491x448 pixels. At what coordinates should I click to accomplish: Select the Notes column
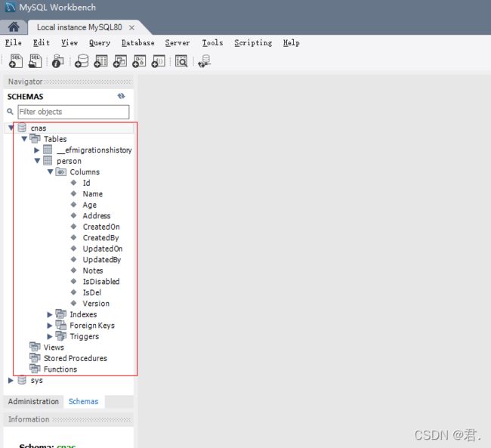(93, 270)
